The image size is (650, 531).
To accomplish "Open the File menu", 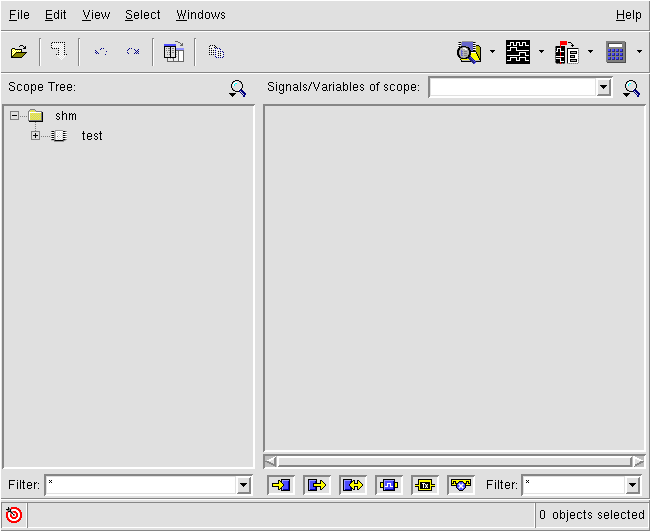I will [19, 15].
